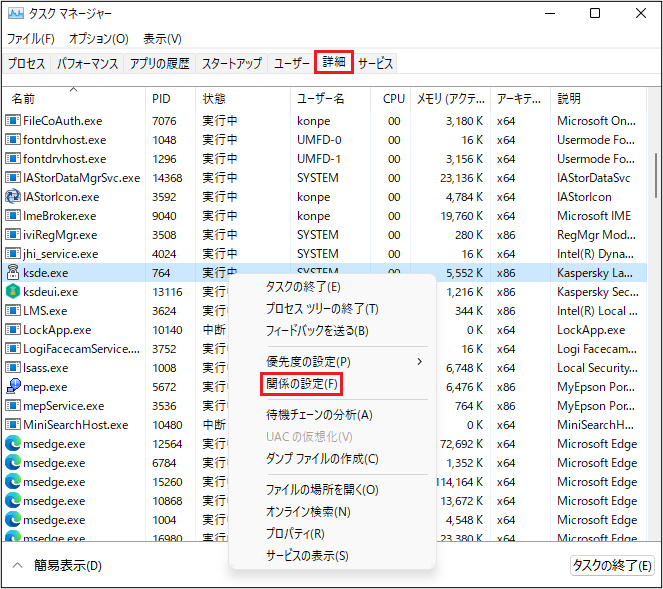The width and height of the screenshot is (663, 589).
Task: Switch to the プロセス tab
Action: pos(26,63)
